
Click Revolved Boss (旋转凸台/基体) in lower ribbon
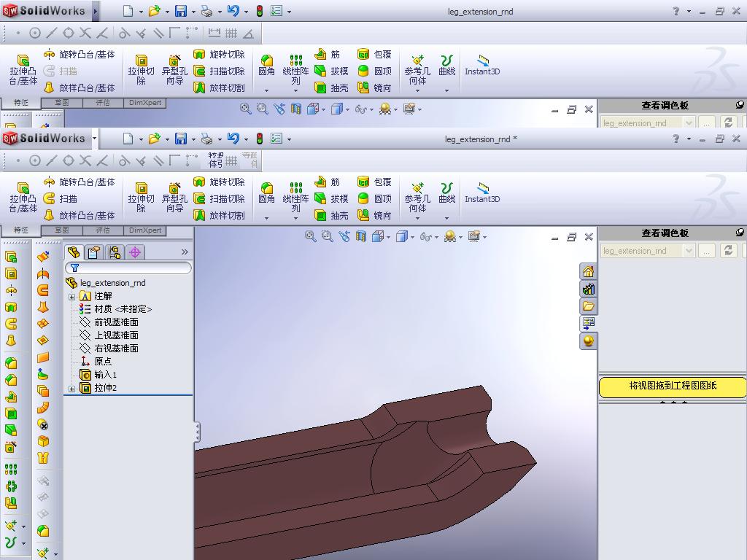79,182
